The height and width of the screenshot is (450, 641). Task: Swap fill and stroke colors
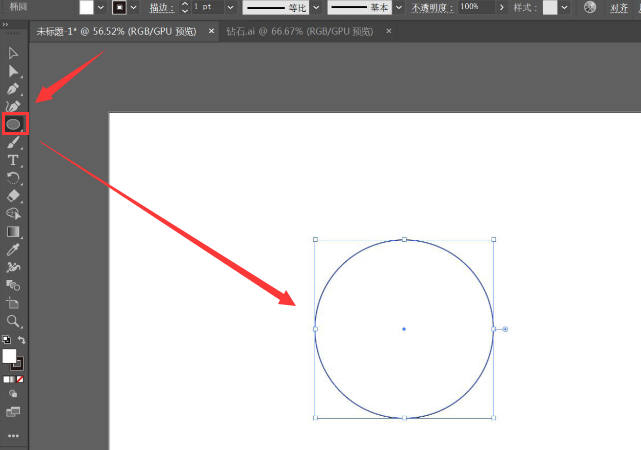[22, 341]
